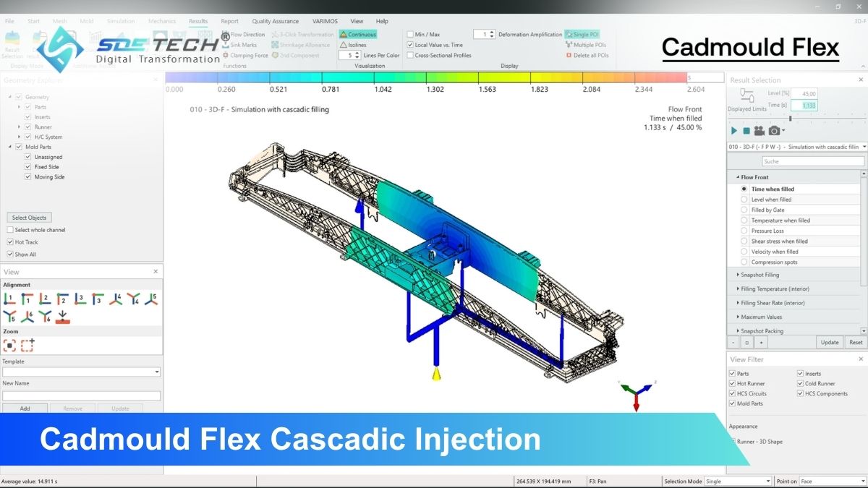868x488 pixels.
Task: Click the Select Objects button
Action: [x=30, y=218]
